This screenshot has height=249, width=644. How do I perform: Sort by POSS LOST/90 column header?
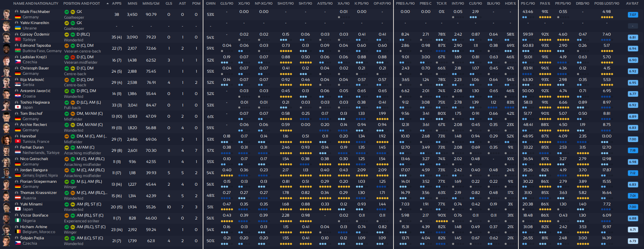point(607,4)
